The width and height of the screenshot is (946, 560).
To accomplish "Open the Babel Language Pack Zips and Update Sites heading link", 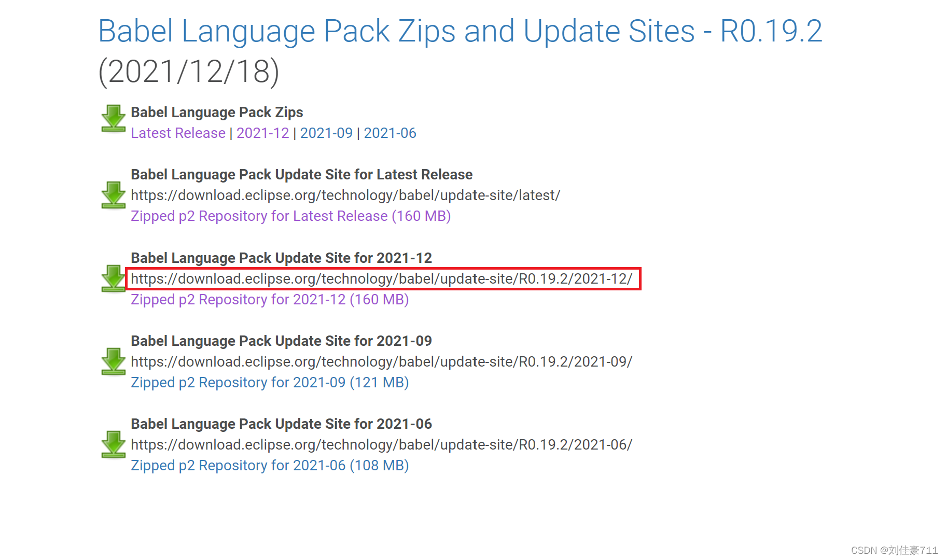I will pos(460,31).
